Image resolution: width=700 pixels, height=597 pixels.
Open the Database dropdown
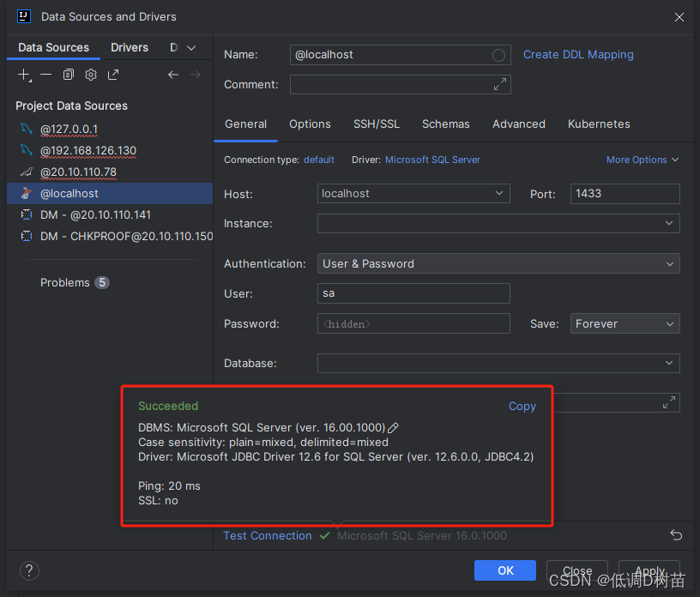(x=498, y=363)
